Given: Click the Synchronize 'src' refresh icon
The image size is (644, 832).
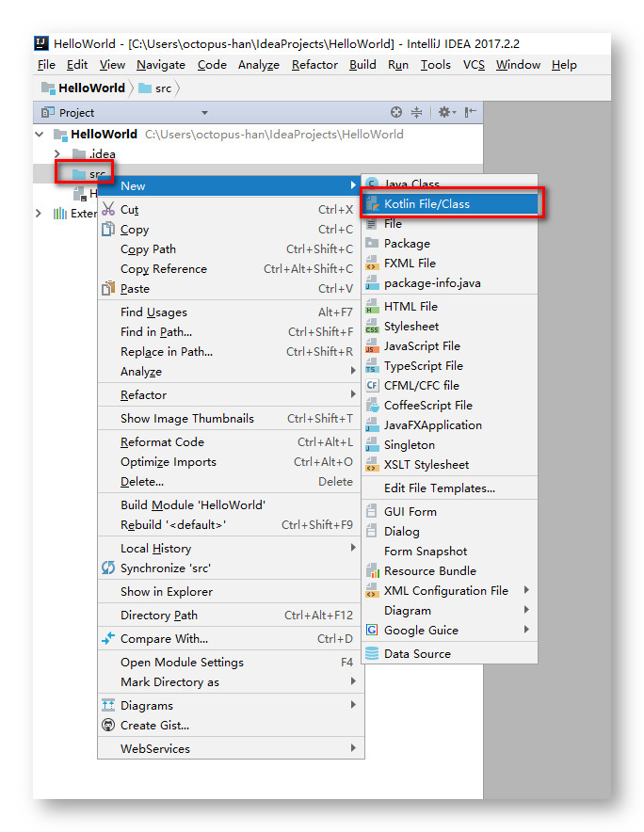Looking at the screenshot, I should tap(108, 568).
